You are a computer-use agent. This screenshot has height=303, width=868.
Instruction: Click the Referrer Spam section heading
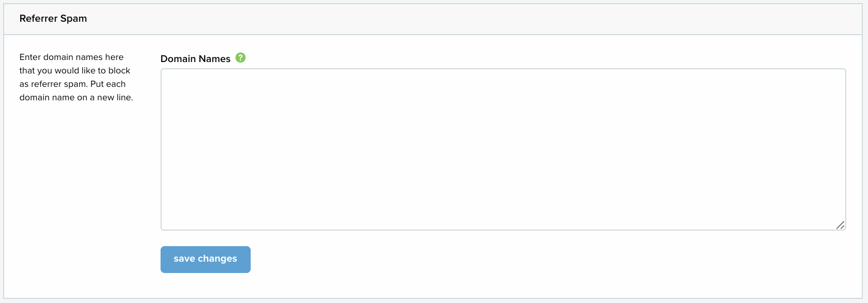(x=53, y=19)
